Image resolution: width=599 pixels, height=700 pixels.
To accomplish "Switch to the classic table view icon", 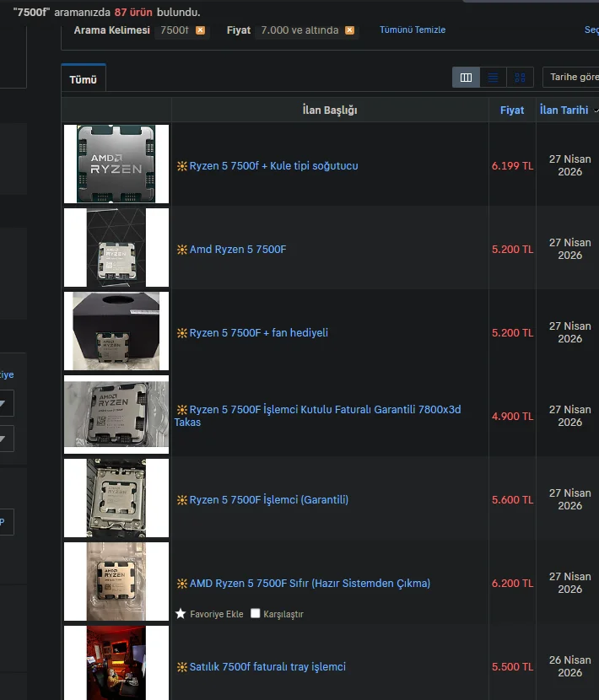I will [466, 78].
